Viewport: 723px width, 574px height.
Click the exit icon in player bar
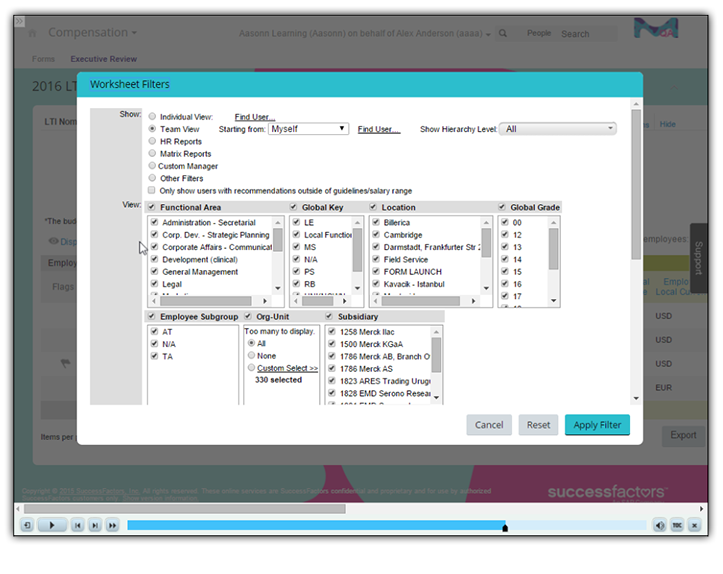click(693, 525)
